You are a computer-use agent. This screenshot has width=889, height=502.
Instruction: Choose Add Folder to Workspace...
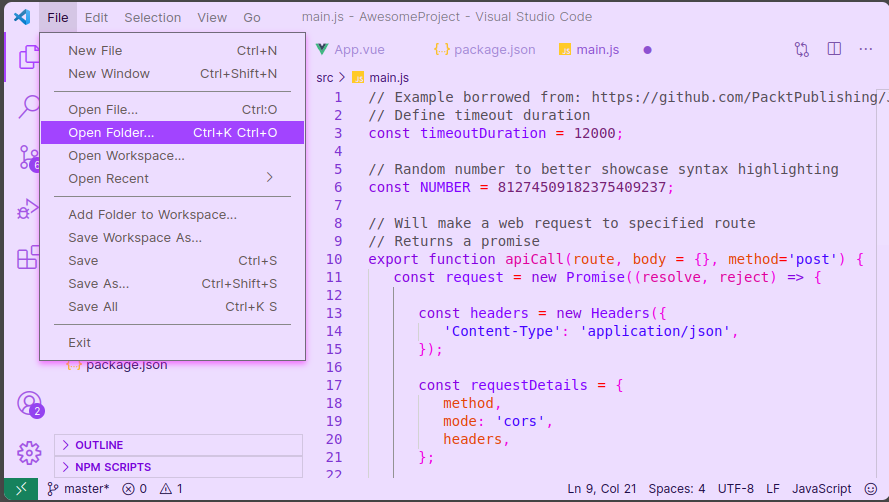172,214
